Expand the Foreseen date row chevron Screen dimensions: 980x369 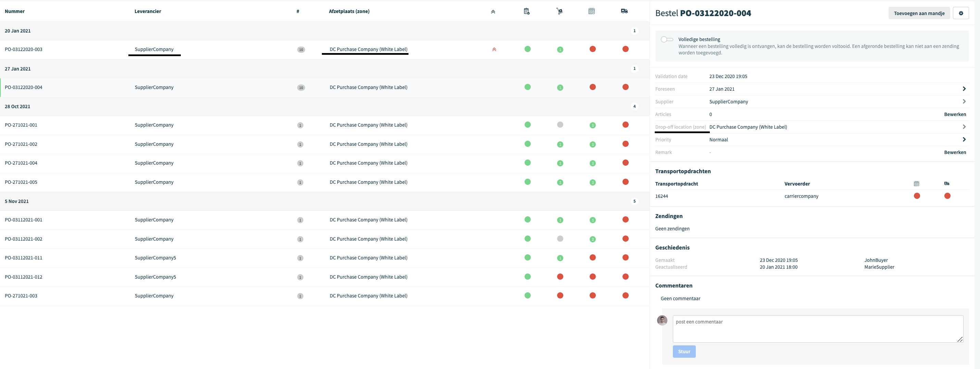[964, 89]
